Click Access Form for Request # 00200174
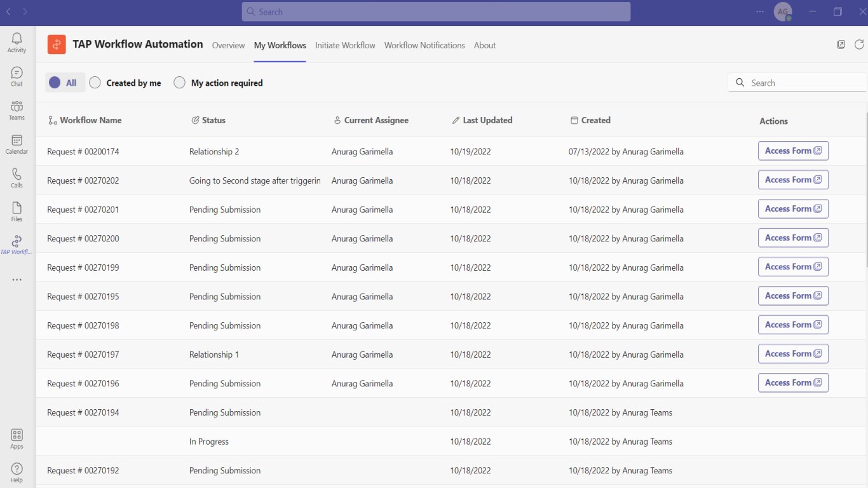 click(x=793, y=151)
